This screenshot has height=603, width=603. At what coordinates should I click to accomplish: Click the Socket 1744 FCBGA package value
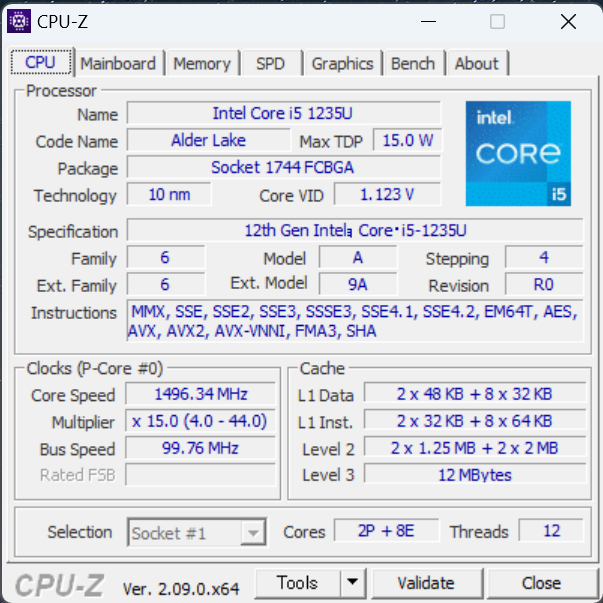(284, 167)
